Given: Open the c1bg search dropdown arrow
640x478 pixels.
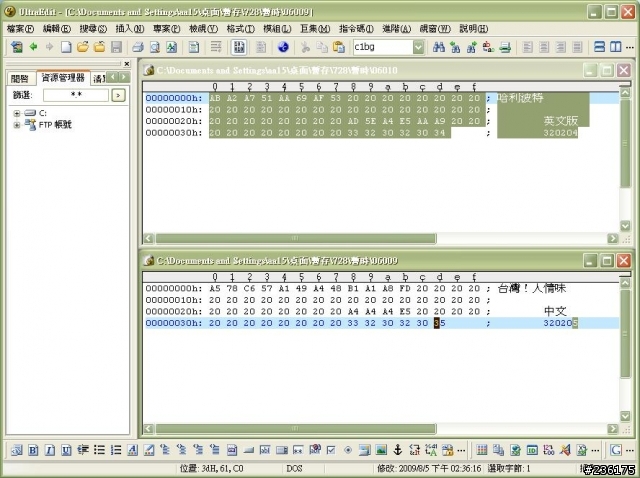Looking at the screenshot, I should 418,47.
